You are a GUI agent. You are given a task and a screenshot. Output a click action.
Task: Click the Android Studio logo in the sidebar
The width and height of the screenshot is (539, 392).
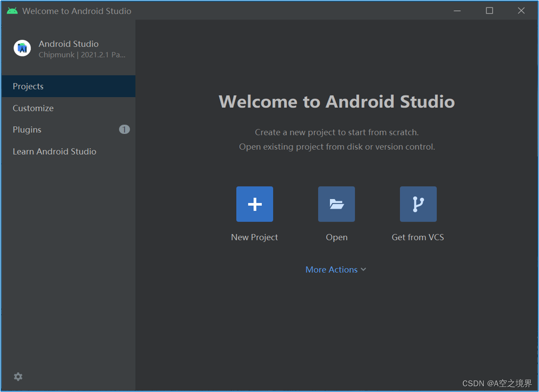coord(22,48)
